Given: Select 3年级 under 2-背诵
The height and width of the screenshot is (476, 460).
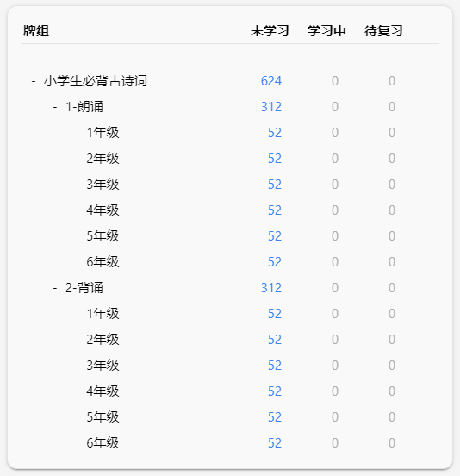Looking at the screenshot, I should click(103, 366).
